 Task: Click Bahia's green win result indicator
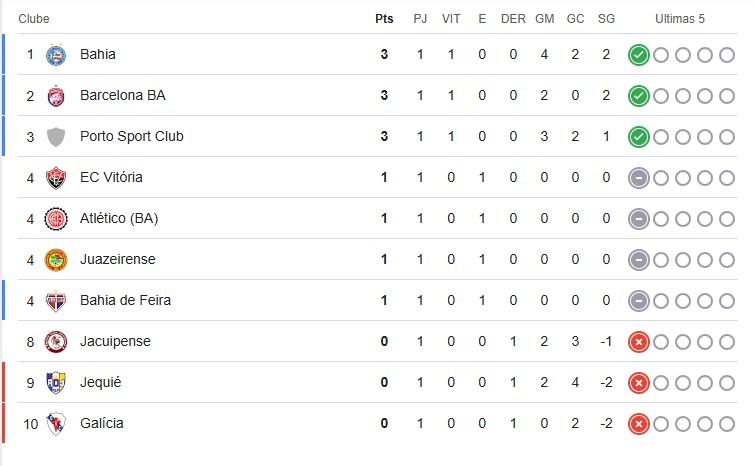[639, 55]
